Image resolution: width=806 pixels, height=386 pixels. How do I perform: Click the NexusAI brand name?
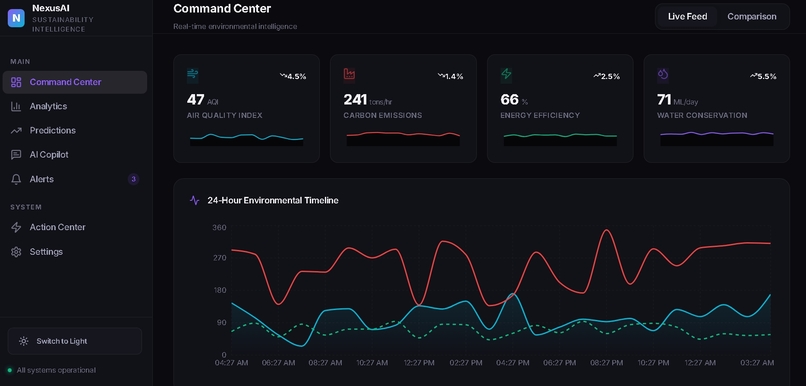point(51,8)
